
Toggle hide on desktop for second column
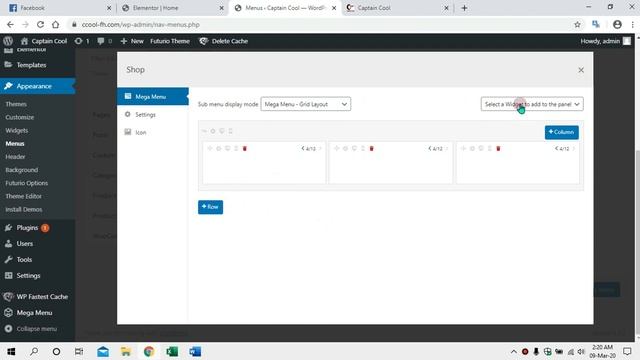coord(354,149)
